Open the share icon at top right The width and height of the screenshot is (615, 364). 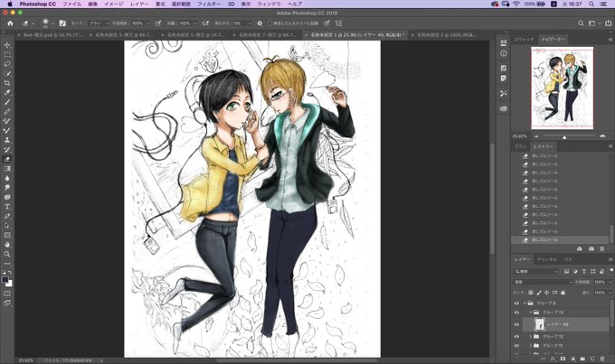tap(608, 23)
